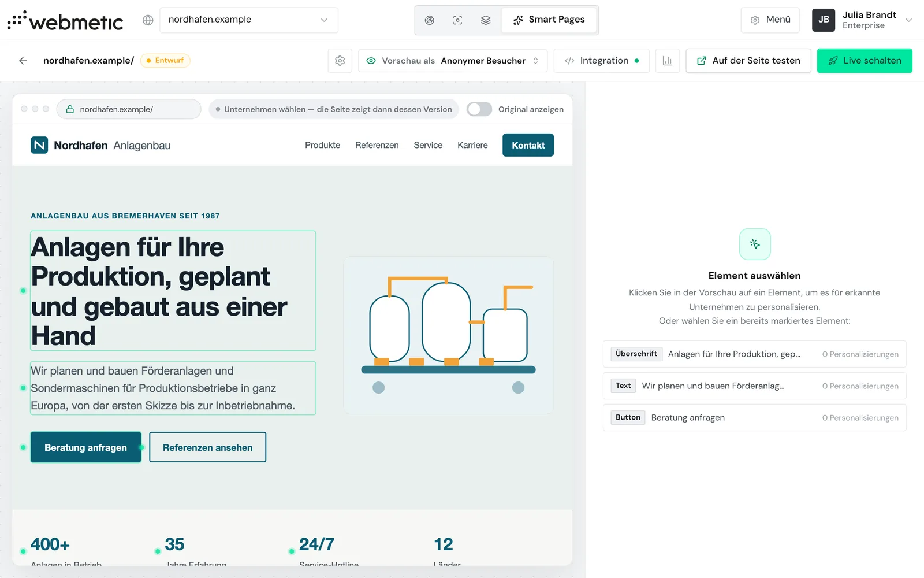Click the Unternehmen wählen selector pill

[334, 109]
